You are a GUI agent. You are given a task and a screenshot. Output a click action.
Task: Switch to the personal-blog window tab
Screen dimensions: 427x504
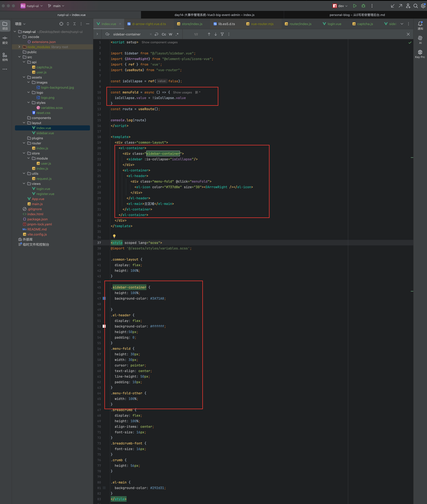click(x=357, y=15)
